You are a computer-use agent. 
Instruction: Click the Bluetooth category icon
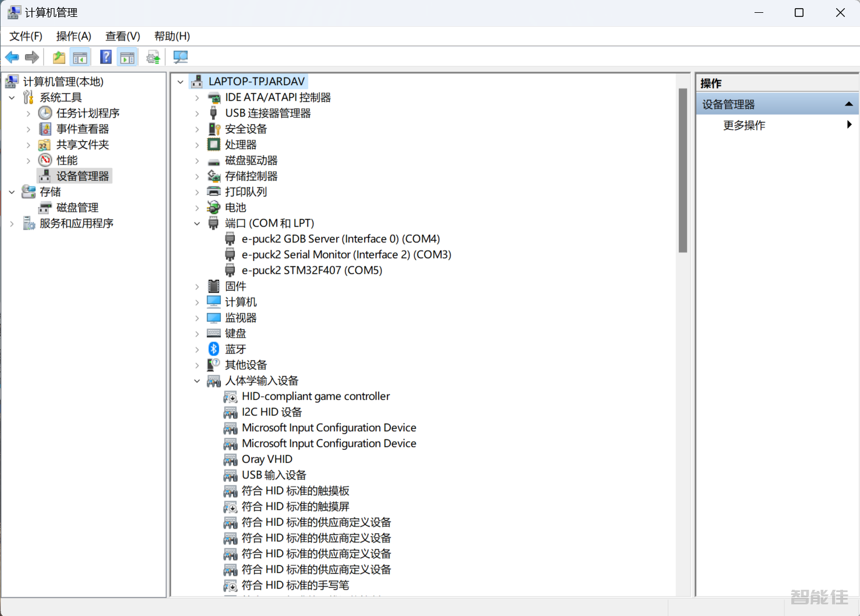coord(214,349)
